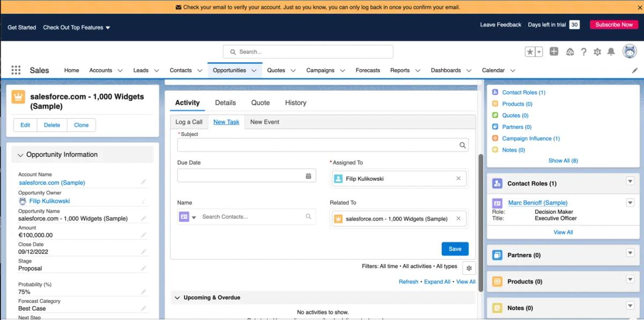644x320 pixels.
Task: Click Show All (8) related lists
Action: coord(563,161)
